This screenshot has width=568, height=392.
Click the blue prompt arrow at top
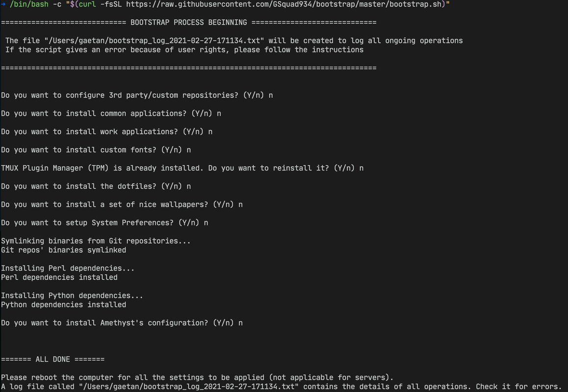[3, 4]
